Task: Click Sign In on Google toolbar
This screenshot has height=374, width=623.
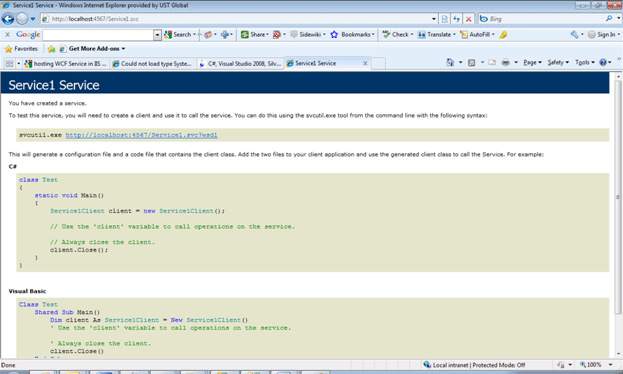Action: [602, 35]
